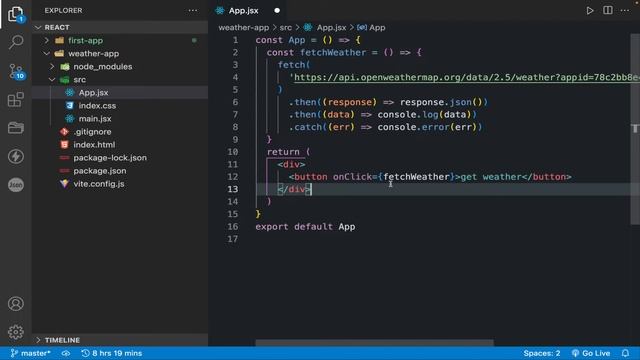Click line number 17 in the gutter
The image size is (640, 360).
click(233, 239)
